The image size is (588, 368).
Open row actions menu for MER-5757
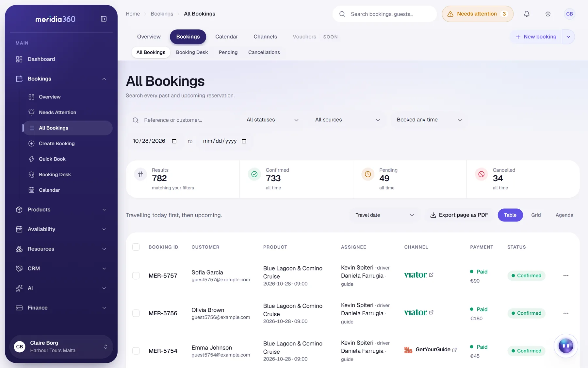566,275
